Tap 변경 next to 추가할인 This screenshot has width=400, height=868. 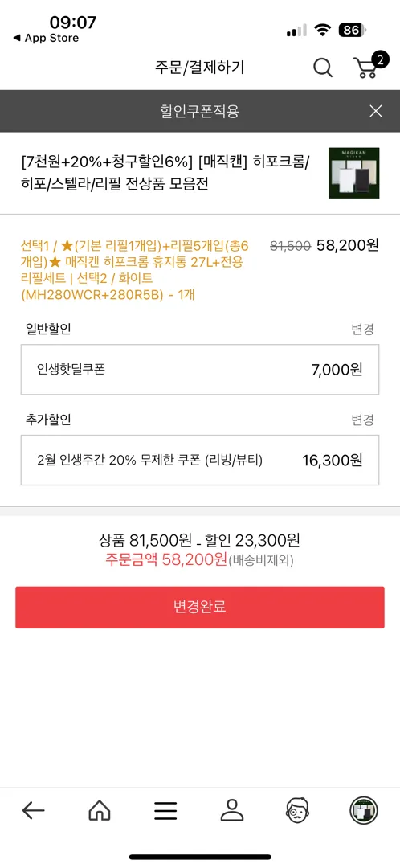point(362,420)
